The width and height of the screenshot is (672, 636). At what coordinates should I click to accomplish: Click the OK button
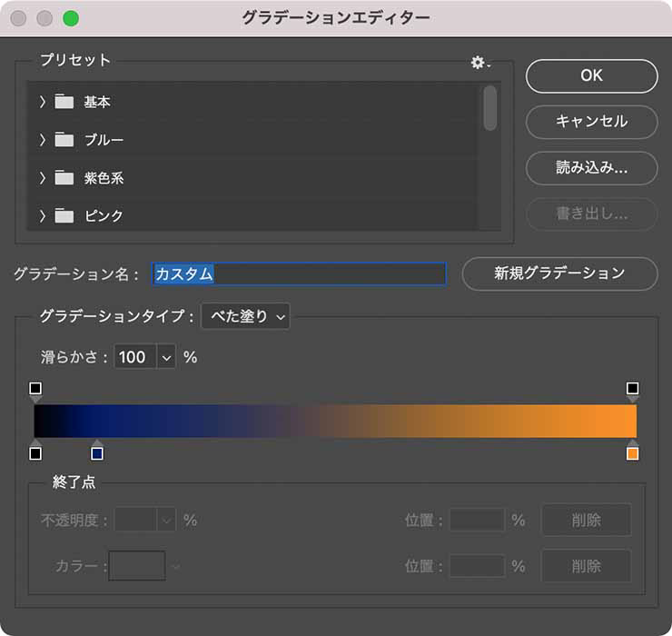(x=591, y=76)
